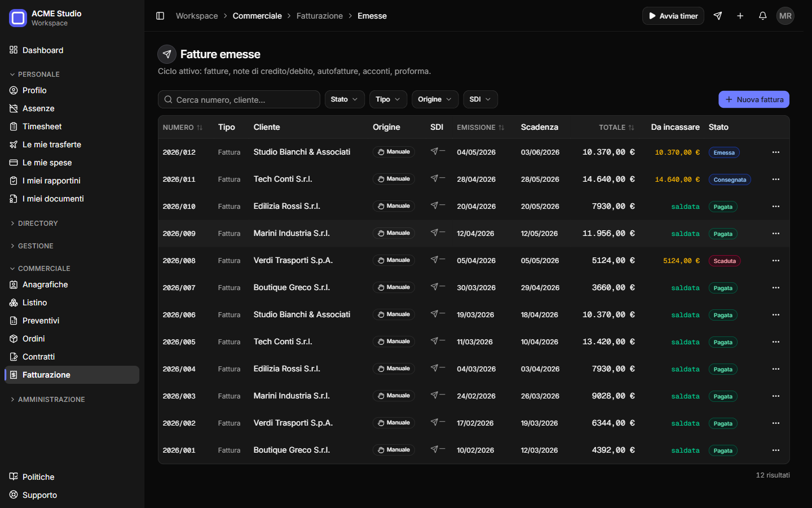This screenshot has height=508, width=812.
Task: Open row actions for invoice 2026/008
Action: pyautogui.click(x=776, y=261)
